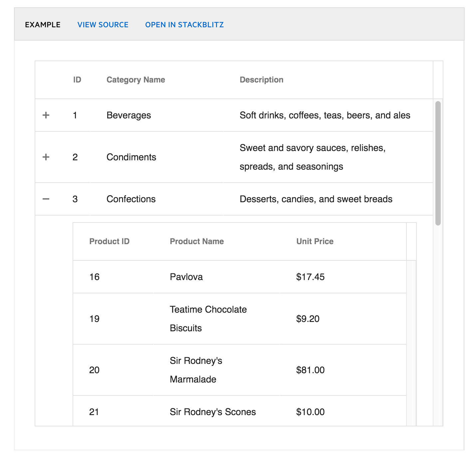The image size is (476, 459).
Task: Click the Unit Price column header
Action: point(315,241)
